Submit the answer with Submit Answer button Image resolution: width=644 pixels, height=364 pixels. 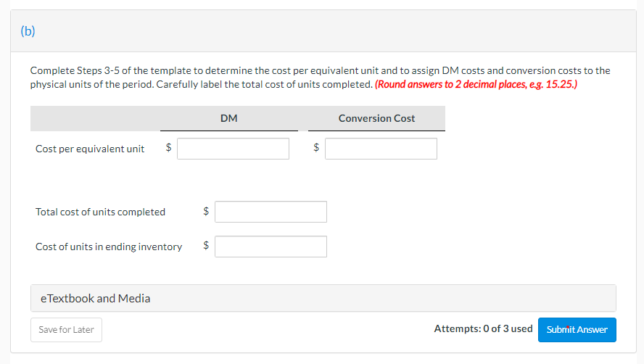click(577, 329)
